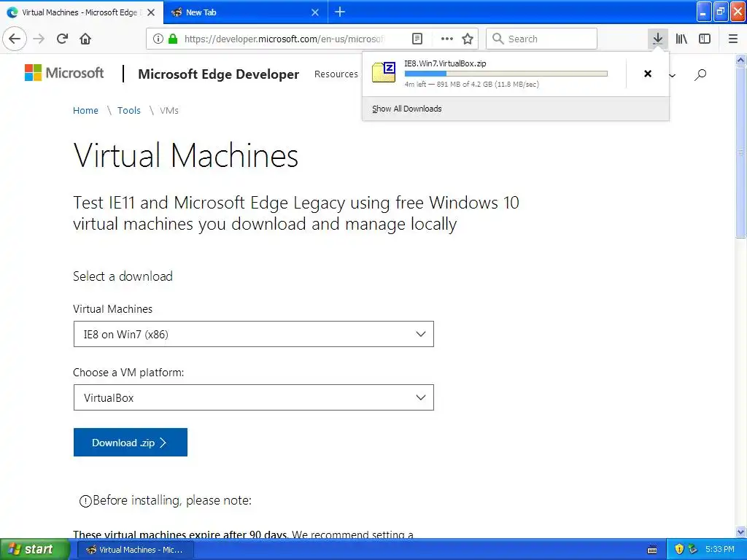Image resolution: width=747 pixels, height=560 pixels.
Task: Open the Virtual Machines dropdown (IE8 on Win7)
Action: pyautogui.click(x=253, y=334)
